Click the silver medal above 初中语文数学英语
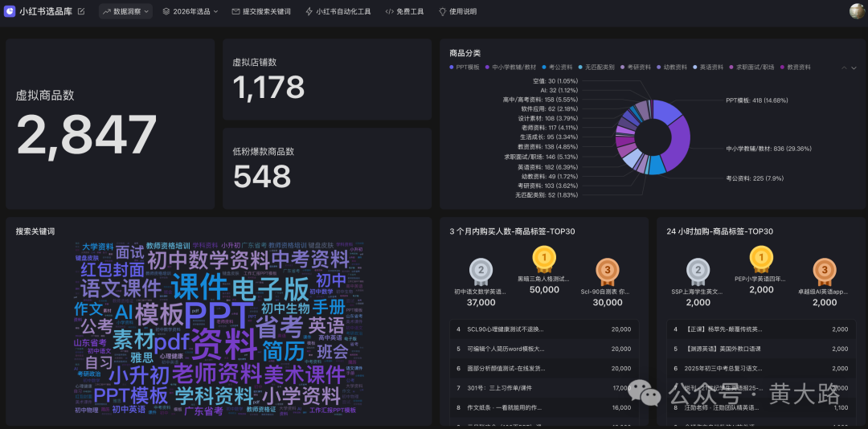The width and height of the screenshot is (868, 429). pos(481,270)
